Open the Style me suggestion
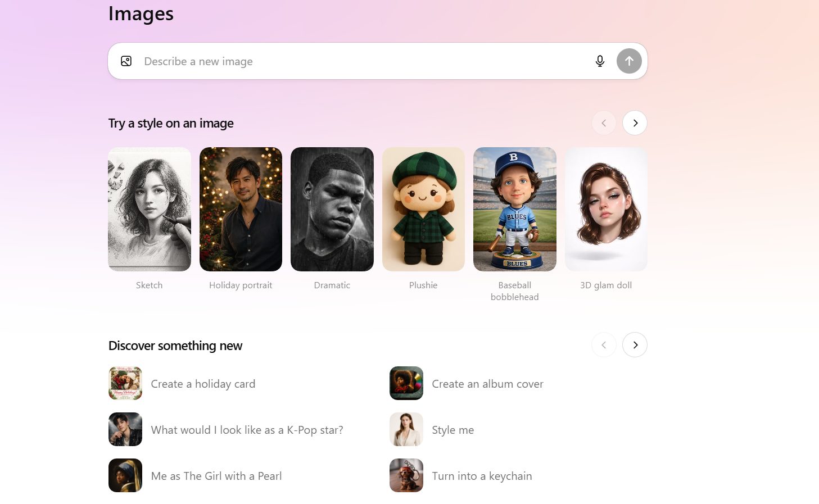 [x=453, y=430]
